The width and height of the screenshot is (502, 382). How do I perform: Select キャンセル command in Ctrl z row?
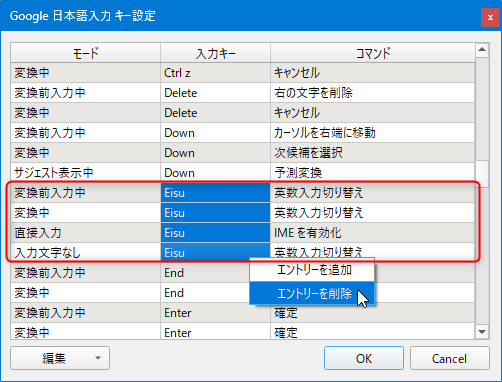click(373, 73)
